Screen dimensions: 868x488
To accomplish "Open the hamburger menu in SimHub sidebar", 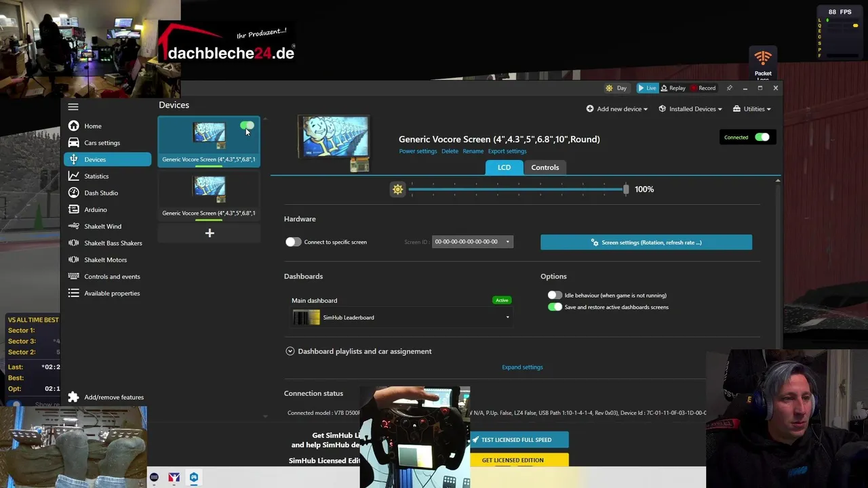I will tap(73, 106).
